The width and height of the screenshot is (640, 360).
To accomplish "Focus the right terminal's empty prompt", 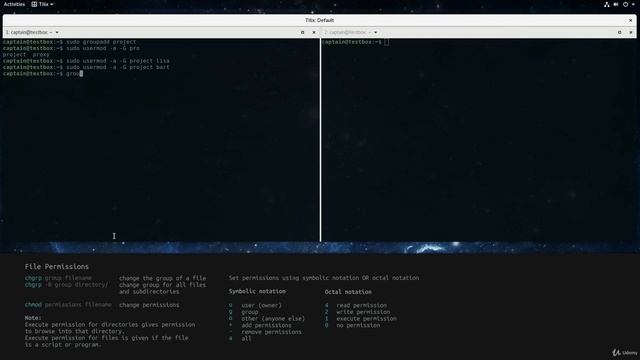I will pos(355,42).
